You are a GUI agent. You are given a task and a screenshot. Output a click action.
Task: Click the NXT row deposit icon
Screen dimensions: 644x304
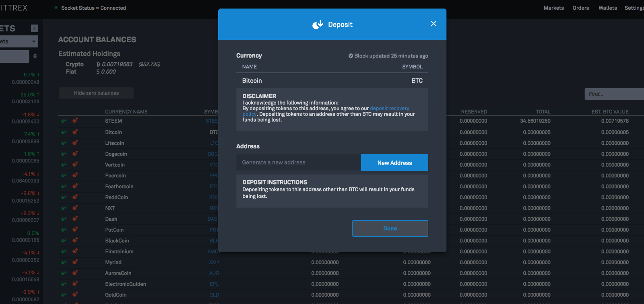pos(64,208)
